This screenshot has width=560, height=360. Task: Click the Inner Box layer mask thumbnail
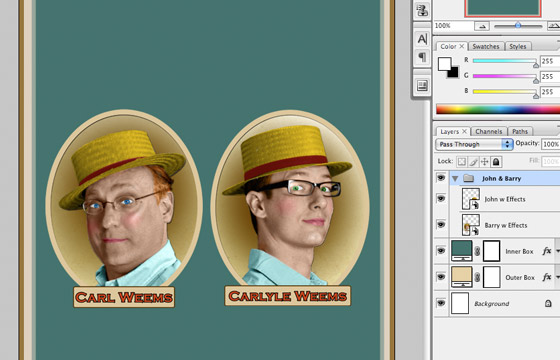[x=492, y=251]
